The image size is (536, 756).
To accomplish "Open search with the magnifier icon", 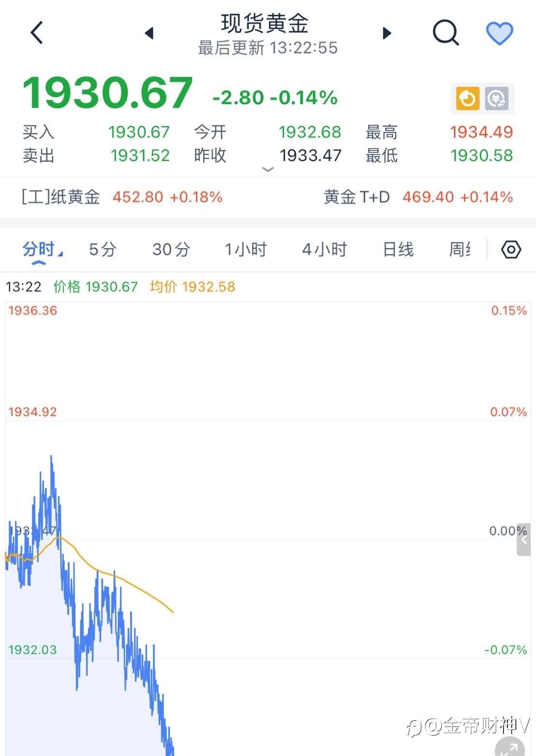I will coord(445,33).
